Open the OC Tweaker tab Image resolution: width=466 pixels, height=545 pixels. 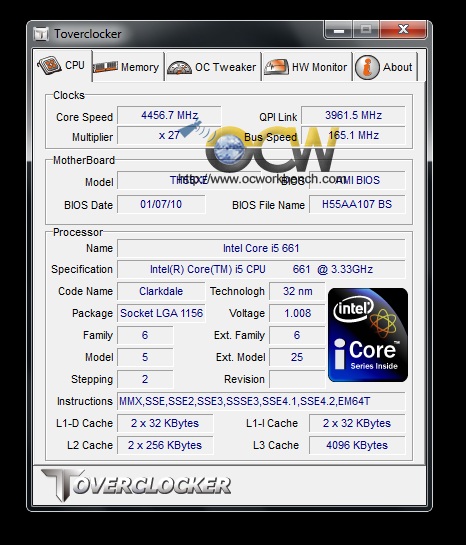coord(213,67)
